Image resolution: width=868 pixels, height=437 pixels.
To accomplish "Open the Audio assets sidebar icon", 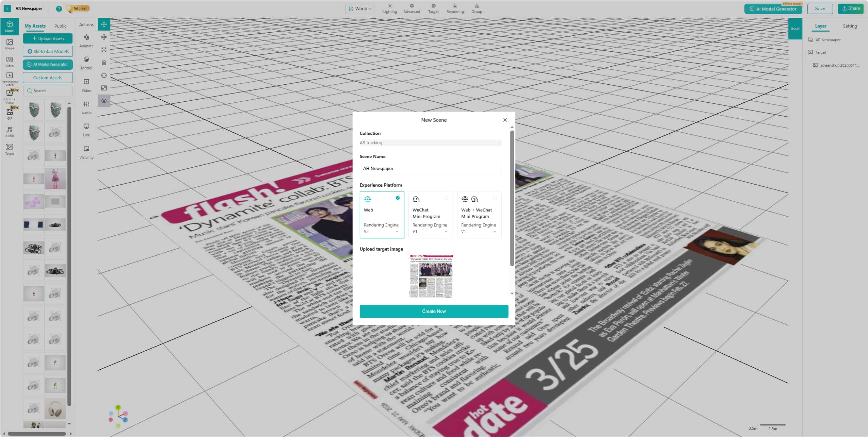I will coord(10,132).
